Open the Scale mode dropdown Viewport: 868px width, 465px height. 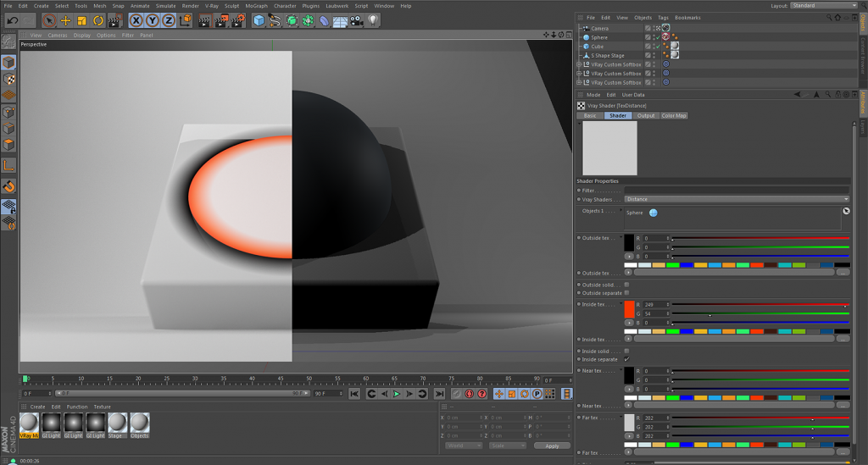[507, 446]
